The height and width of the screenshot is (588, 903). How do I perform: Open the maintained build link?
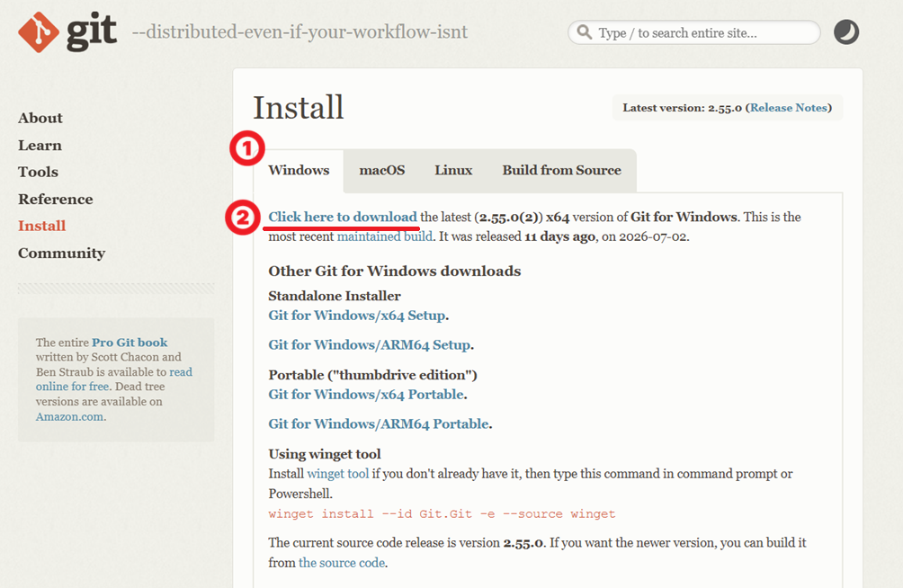pos(385,236)
